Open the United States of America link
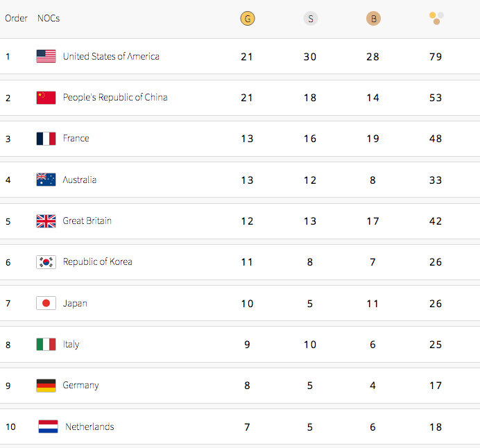Image resolution: width=480 pixels, height=448 pixels. tap(111, 56)
